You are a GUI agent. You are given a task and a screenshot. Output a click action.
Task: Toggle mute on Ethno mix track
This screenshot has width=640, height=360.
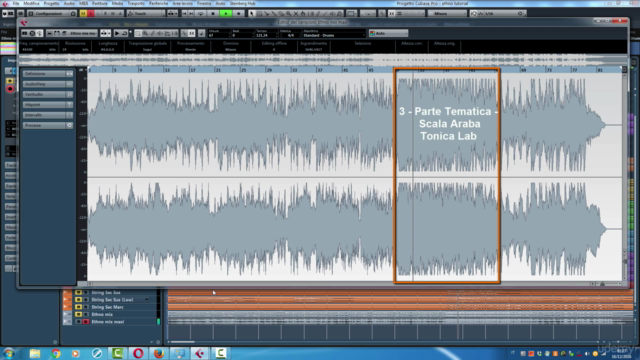(78, 314)
